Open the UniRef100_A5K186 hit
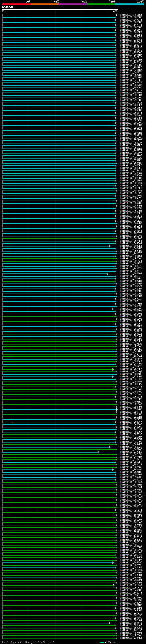The width and height of the screenshot is (146, 644). (x=131, y=191)
